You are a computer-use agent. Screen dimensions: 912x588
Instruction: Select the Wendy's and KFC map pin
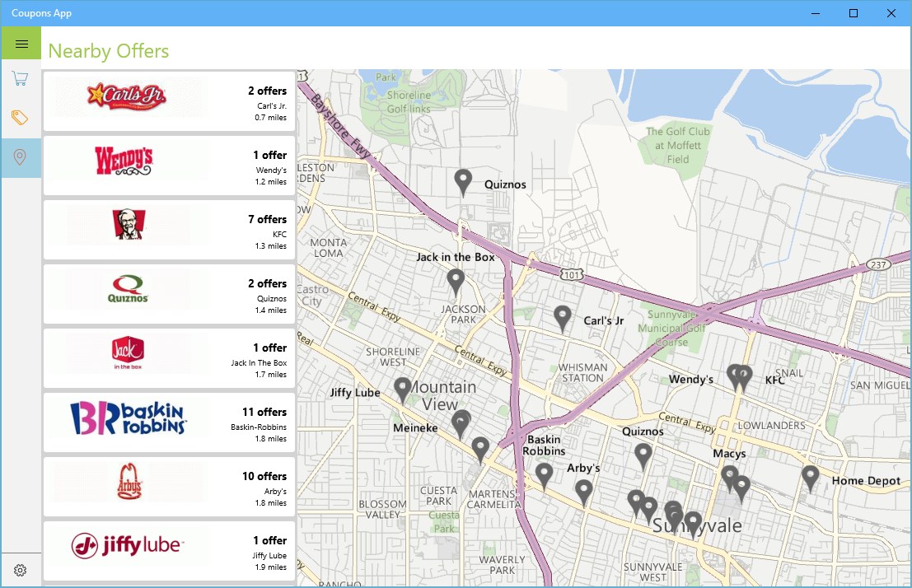740,378
